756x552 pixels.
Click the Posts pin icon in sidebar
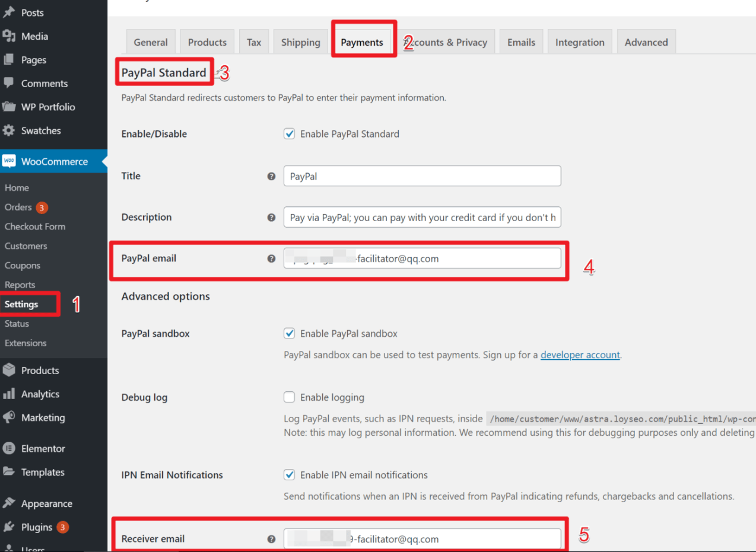pos(9,12)
